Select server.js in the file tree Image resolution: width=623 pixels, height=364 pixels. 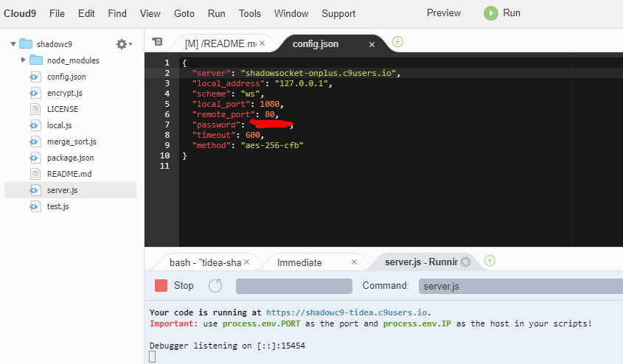70,190
